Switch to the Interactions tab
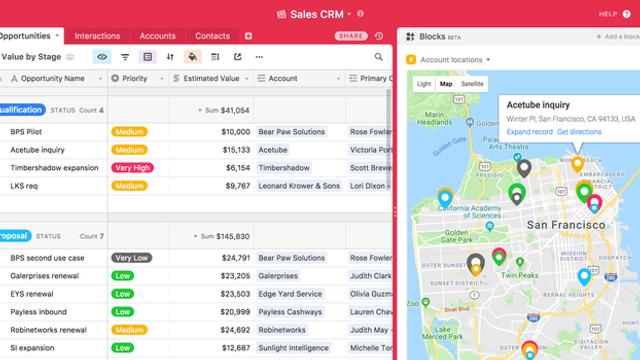This screenshot has height=360, width=640. click(97, 36)
